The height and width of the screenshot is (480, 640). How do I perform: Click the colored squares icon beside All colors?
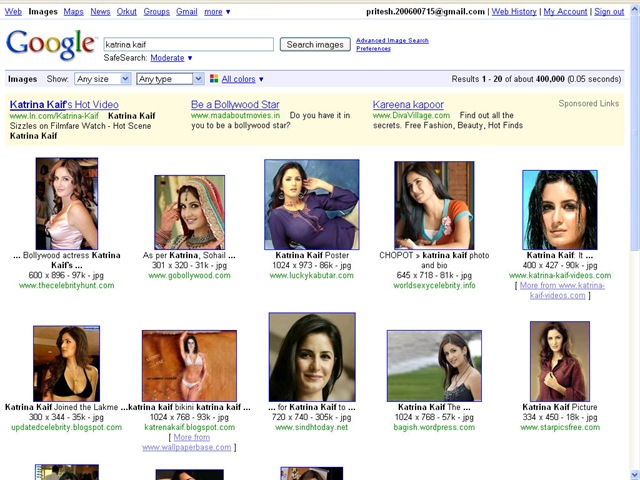(214, 79)
